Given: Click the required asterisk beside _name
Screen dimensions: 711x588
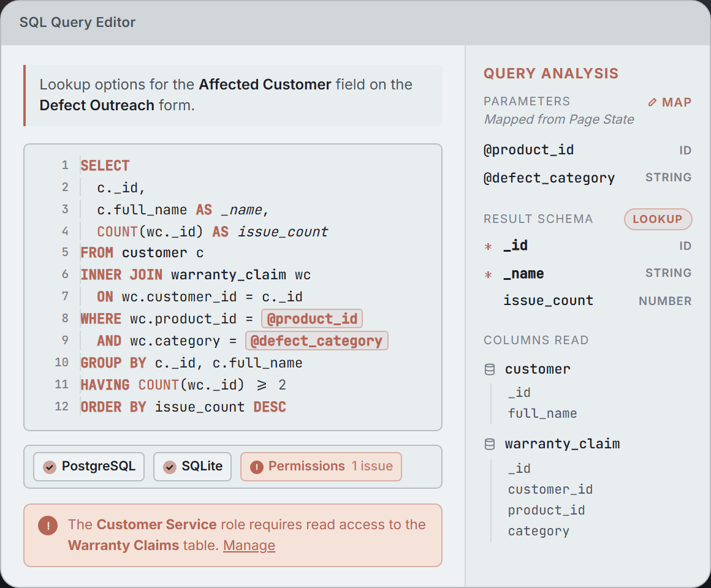Looking at the screenshot, I should pyautogui.click(x=489, y=275).
